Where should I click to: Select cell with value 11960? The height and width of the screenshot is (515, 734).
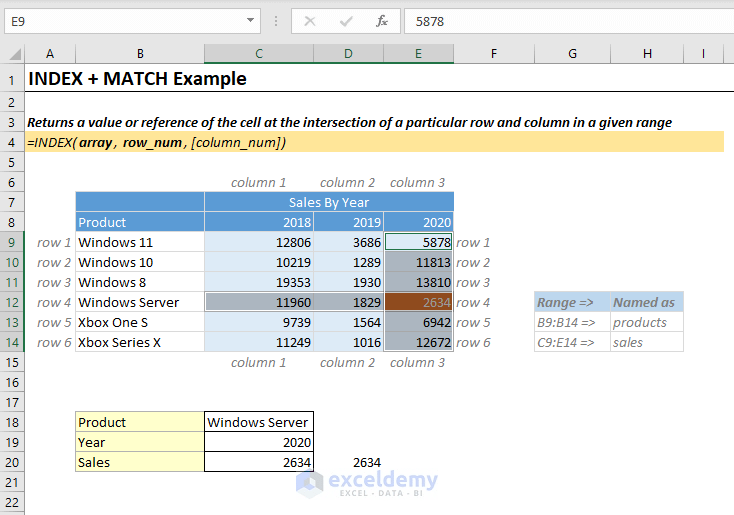coord(259,302)
